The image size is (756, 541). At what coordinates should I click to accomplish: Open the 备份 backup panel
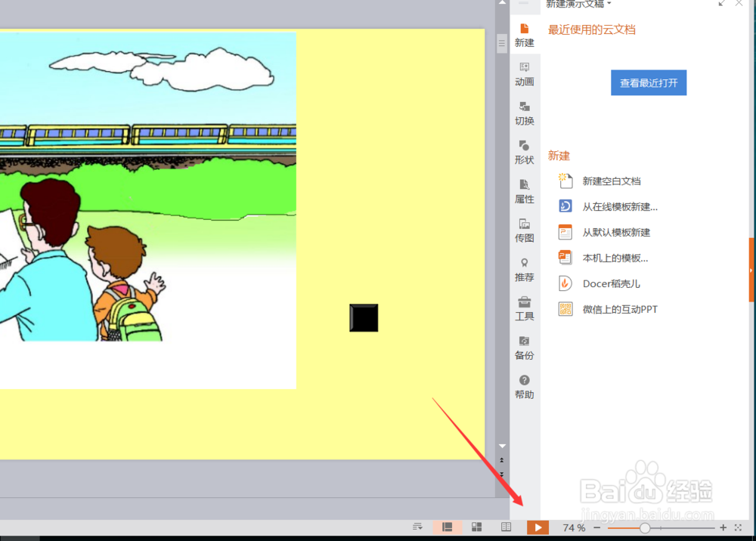524,348
